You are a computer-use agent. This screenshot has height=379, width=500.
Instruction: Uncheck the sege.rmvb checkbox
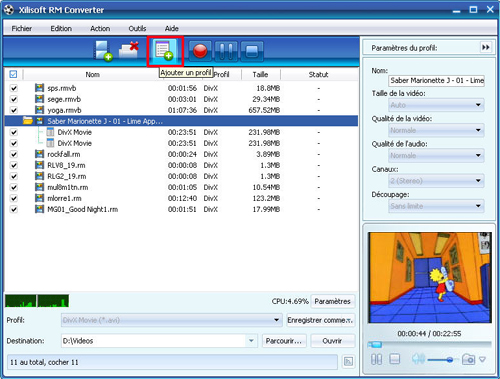click(14, 99)
